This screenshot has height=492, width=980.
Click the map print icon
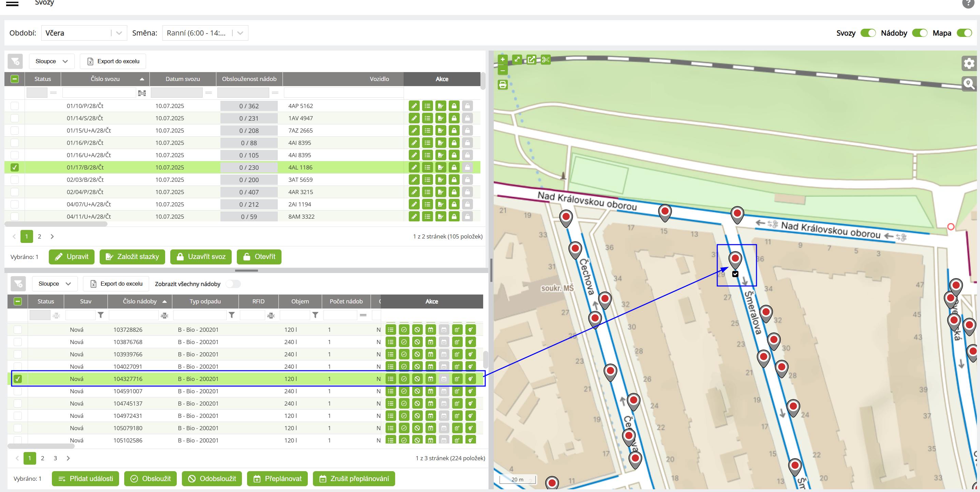(503, 84)
